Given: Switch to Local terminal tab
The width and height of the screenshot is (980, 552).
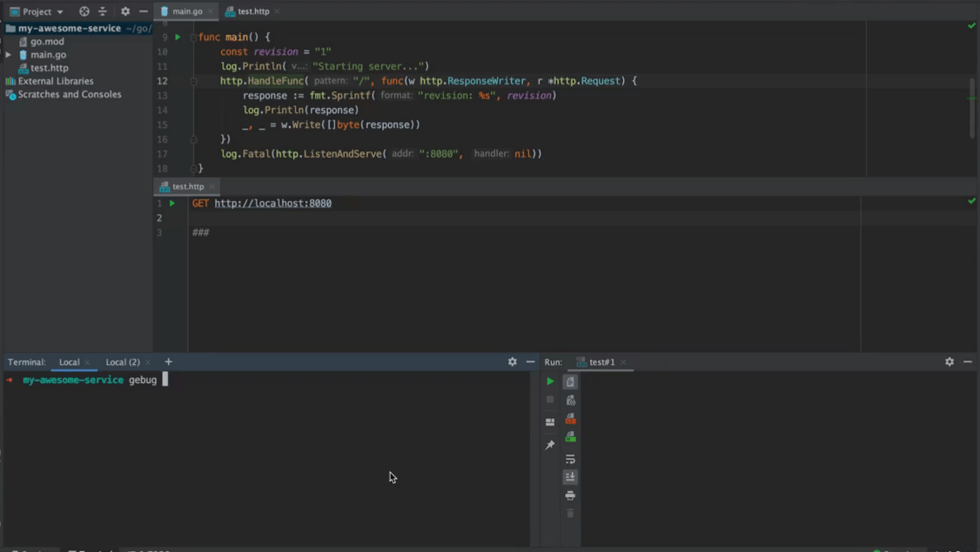Looking at the screenshot, I should (x=70, y=362).
